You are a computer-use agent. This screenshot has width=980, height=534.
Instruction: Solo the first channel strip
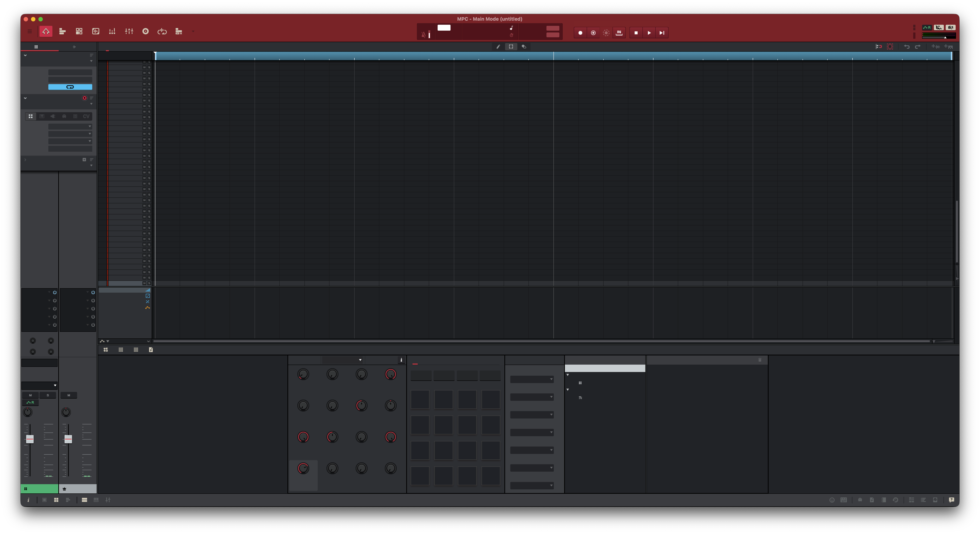coord(48,395)
